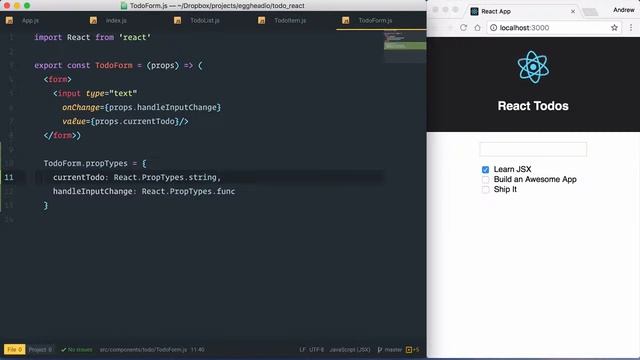Viewport: 640px width, 360px height.
Task: Switch to the App.js editor tab
Action: pos(30,20)
